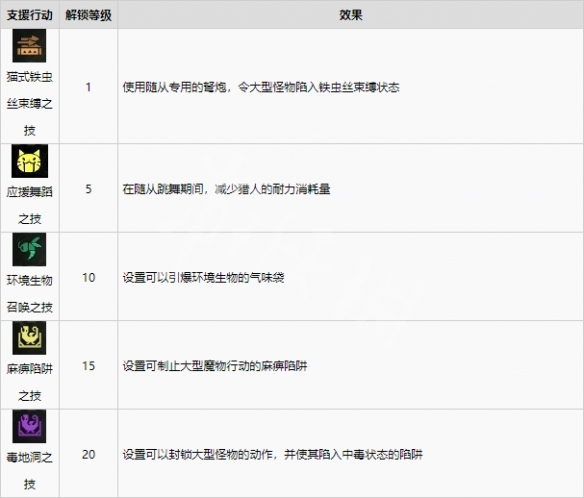Click the purple 毒地洞 trap icon

click(x=29, y=426)
